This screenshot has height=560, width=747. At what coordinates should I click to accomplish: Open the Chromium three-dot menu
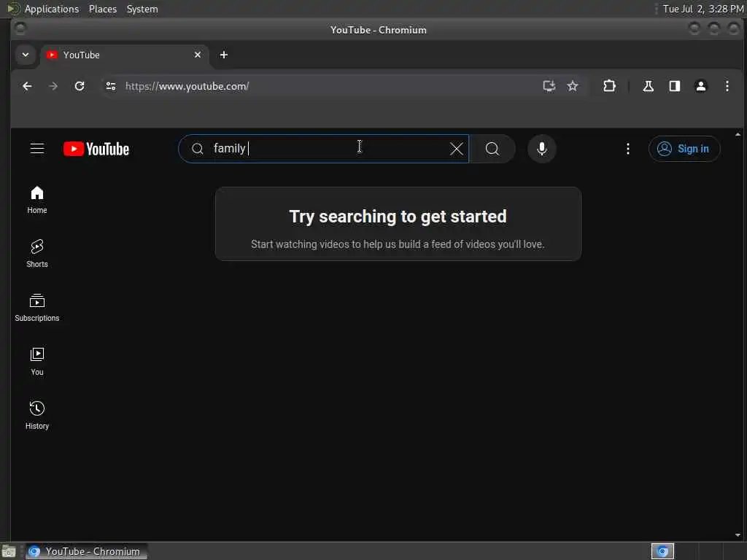coord(727,86)
